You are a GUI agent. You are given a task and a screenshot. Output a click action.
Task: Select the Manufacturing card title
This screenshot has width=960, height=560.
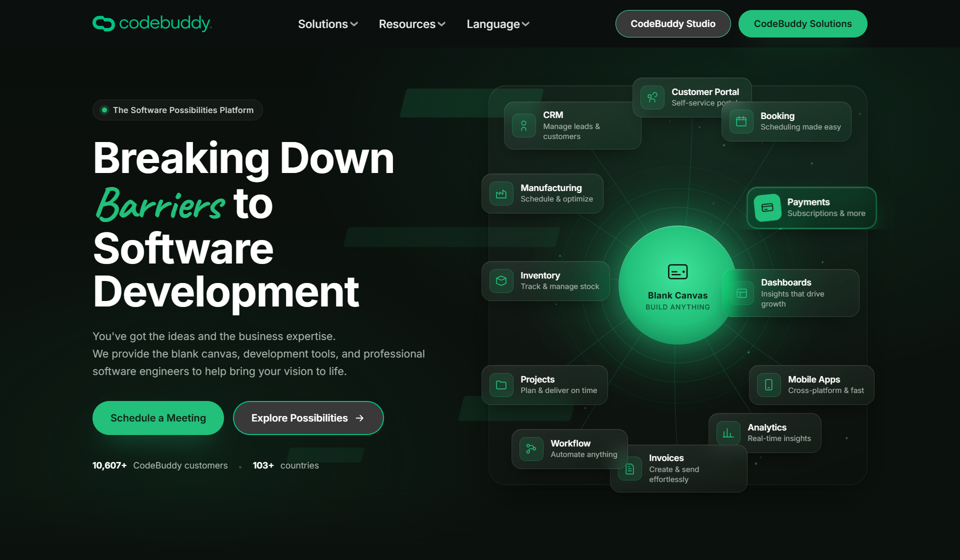click(x=551, y=188)
